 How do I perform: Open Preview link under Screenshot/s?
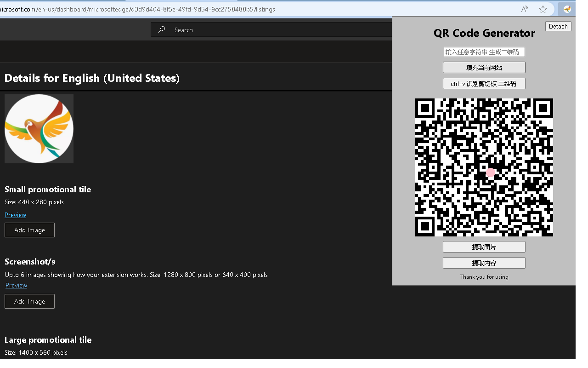click(x=16, y=285)
